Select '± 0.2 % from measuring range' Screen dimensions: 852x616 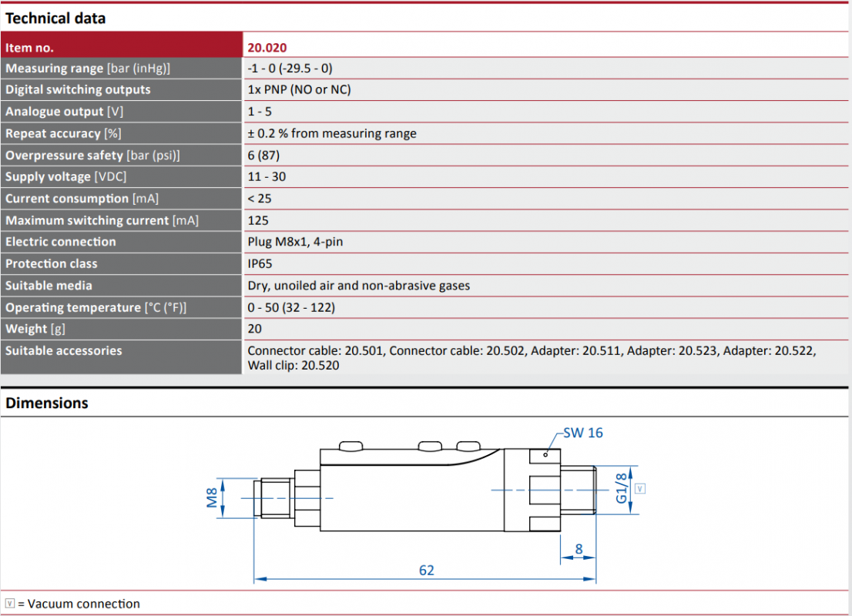pos(332,134)
